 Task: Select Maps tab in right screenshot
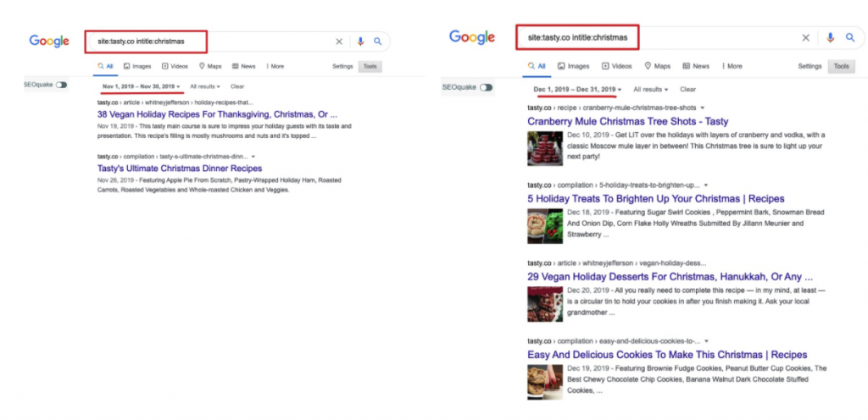tap(657, 66)
